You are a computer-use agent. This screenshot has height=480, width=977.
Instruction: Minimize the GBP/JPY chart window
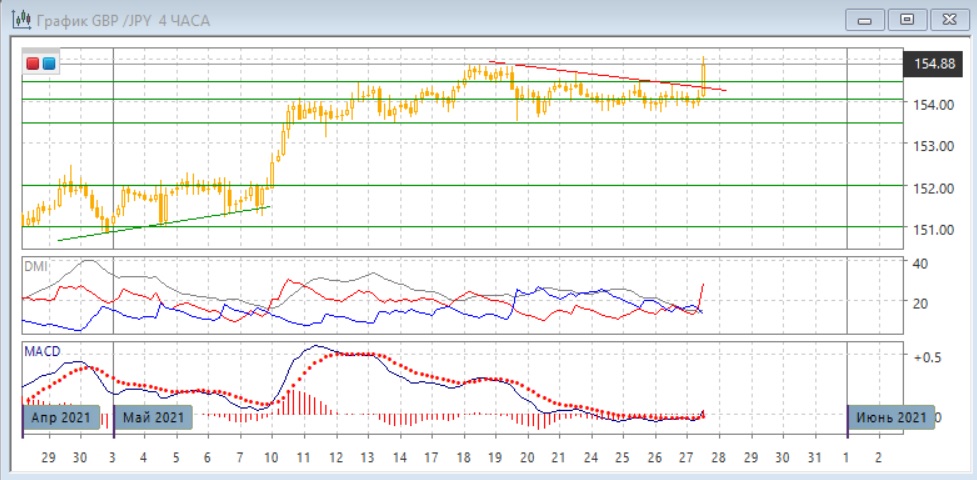point(866,19)
